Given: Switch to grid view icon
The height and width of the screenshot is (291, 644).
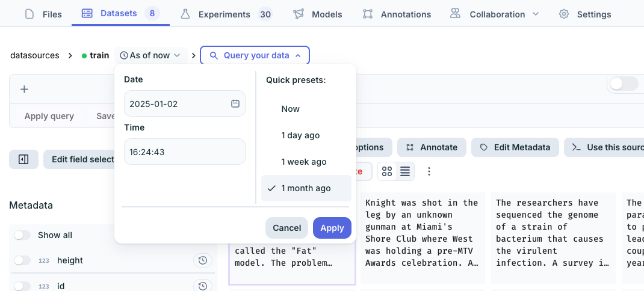Looking at the screenshot, I should coord(387,171).
